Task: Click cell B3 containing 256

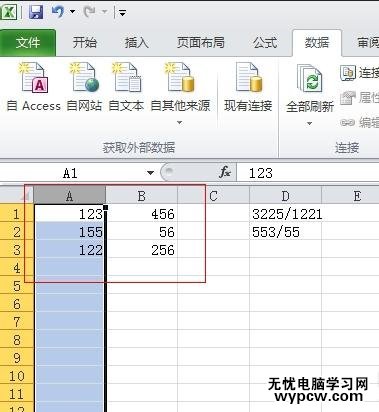Action: click(x=142, y=250)
